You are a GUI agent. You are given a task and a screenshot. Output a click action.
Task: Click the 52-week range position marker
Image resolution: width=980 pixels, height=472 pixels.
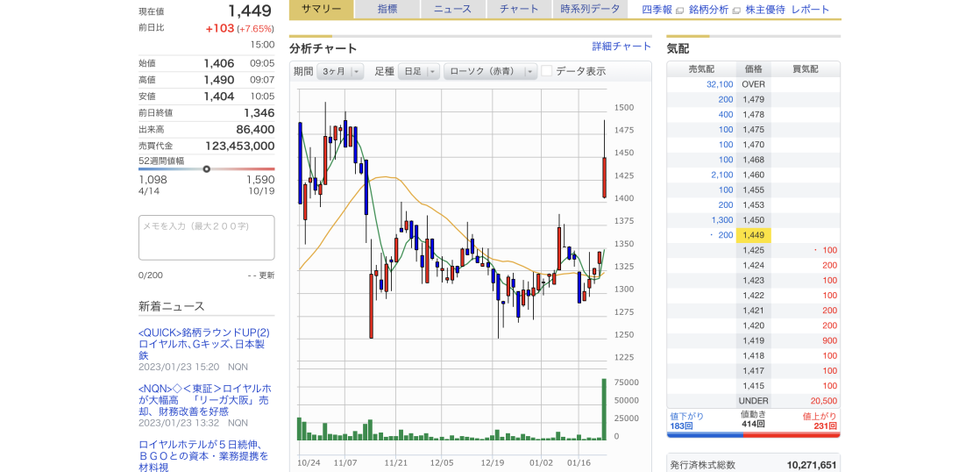coord(206,168)
